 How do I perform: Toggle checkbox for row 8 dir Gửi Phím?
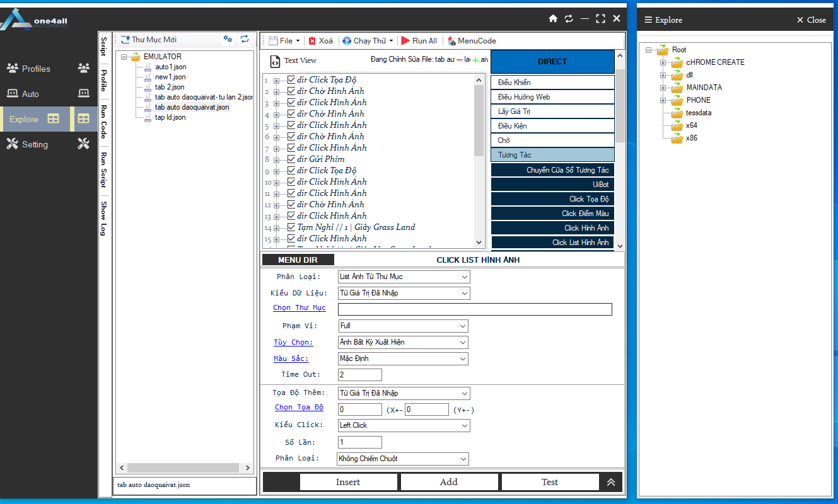coord(291,159)
